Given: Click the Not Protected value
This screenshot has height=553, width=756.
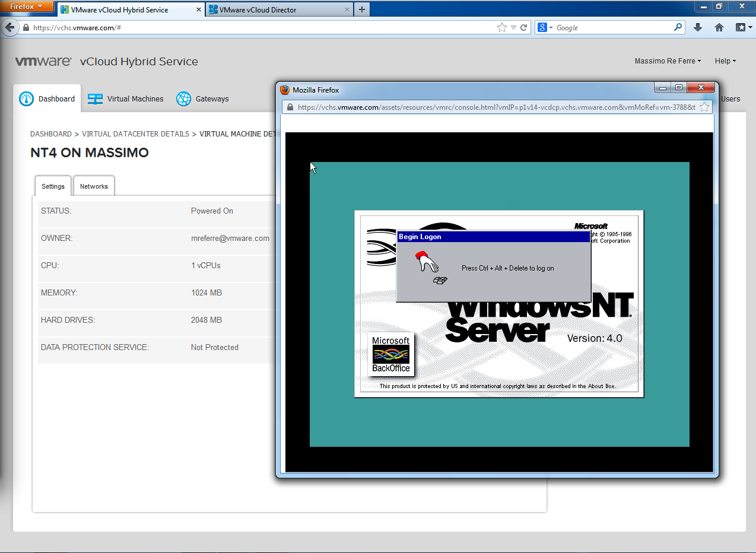Looking at the screenshot, I should click(x=215, y=347).
